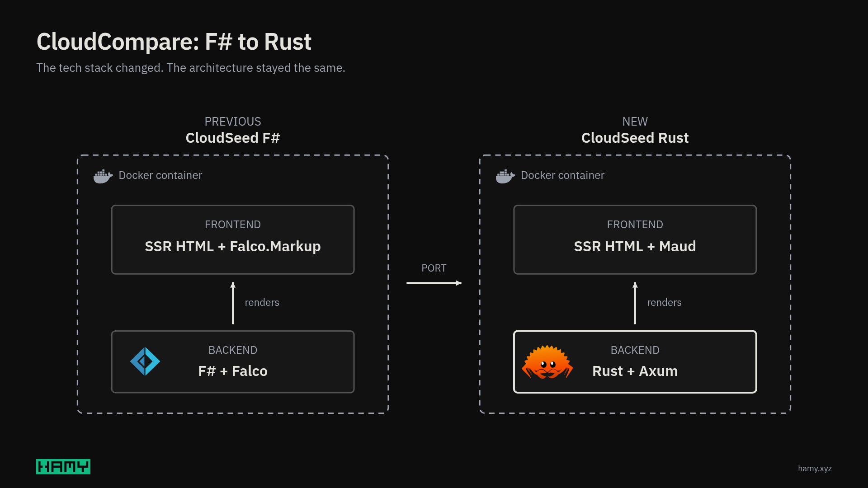The image size is (868, 488).
Task: Select the 'SSR HTML + Maud' frontend box
Action: coord(635,239)
